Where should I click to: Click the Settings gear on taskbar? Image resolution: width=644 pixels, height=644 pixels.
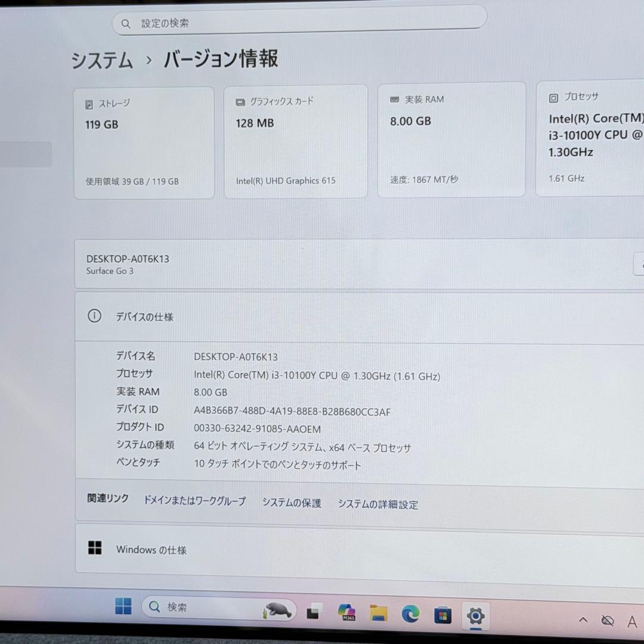[x=476, y=615]
